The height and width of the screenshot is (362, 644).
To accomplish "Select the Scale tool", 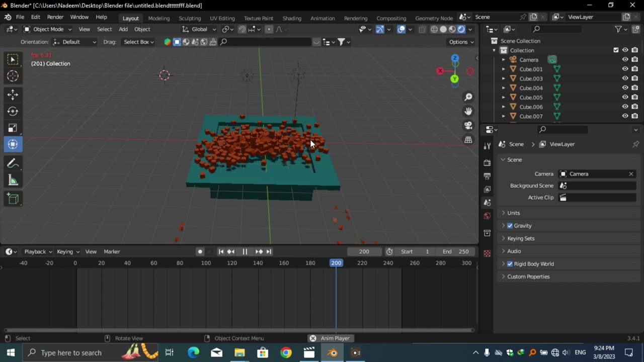I will coord(13,128).
